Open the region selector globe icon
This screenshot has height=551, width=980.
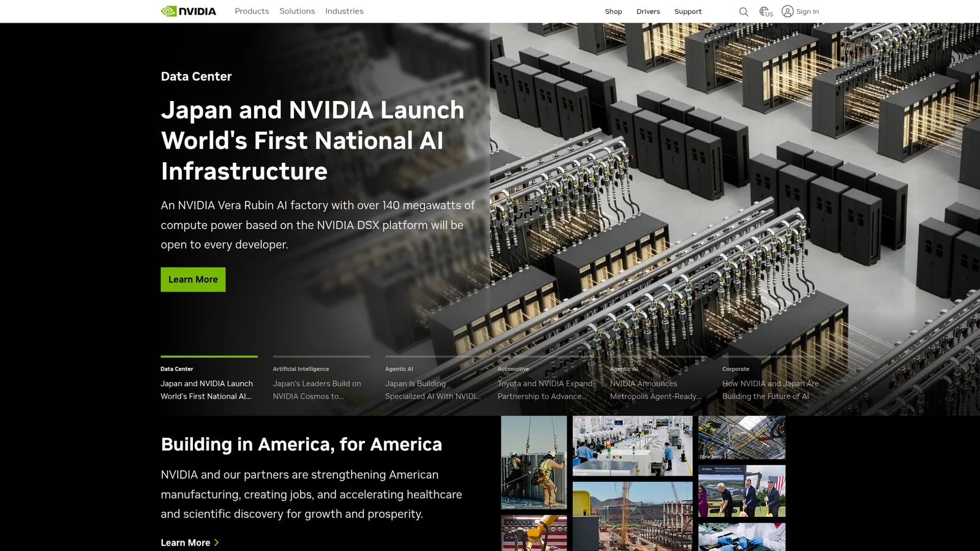(x=766, y=12)
